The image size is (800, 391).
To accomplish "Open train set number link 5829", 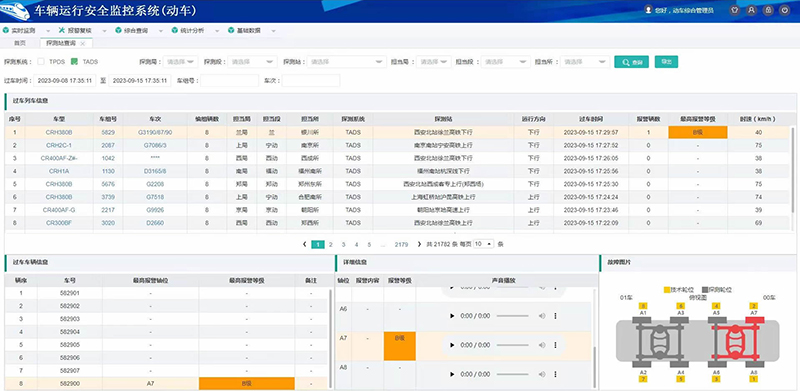I will (x=108, y=132).
